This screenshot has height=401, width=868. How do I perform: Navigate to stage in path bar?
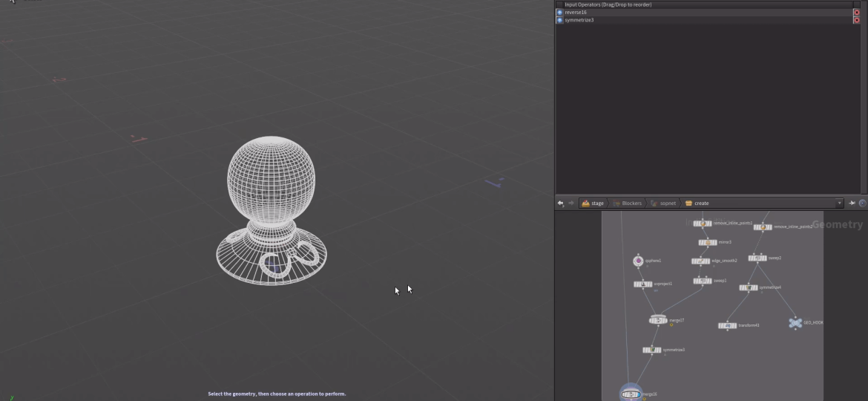tap(593, 203)
